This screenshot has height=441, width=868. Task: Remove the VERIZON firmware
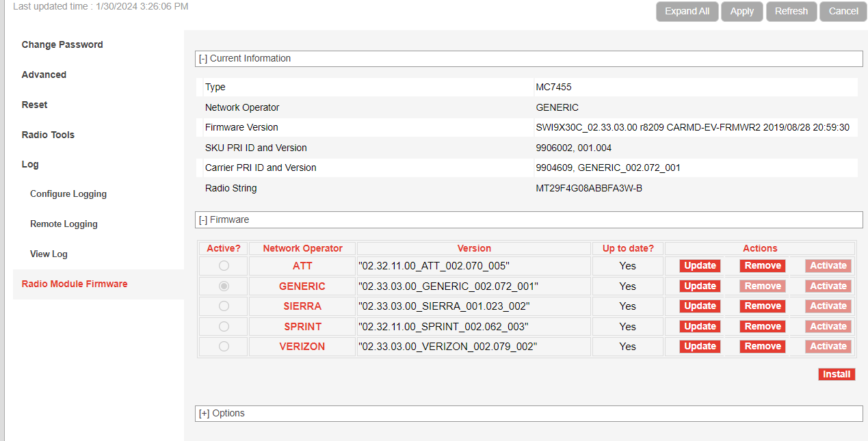pos(763,347)
